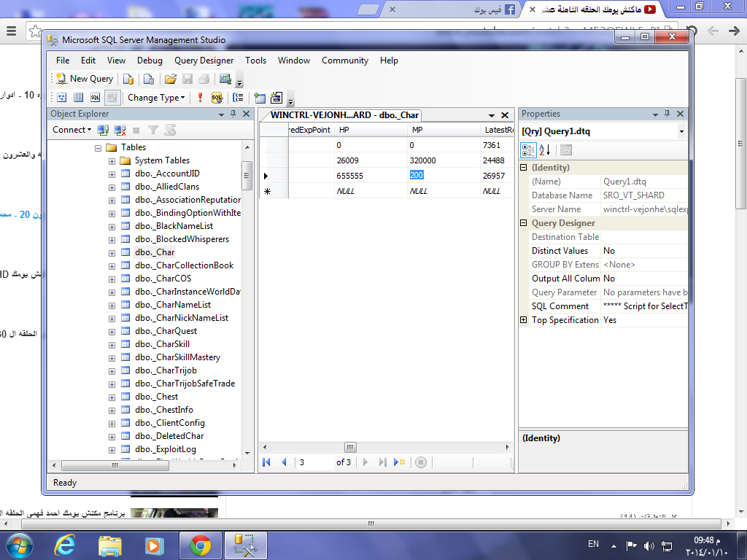Click the Alphabetical sort icon in Properties
747x560 pixels.
(544, 150)
